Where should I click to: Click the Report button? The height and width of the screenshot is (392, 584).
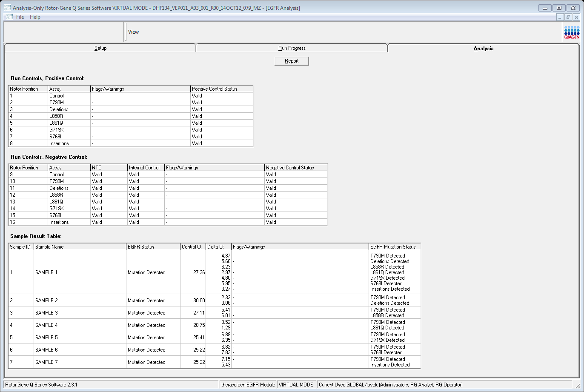coord(292,61)
